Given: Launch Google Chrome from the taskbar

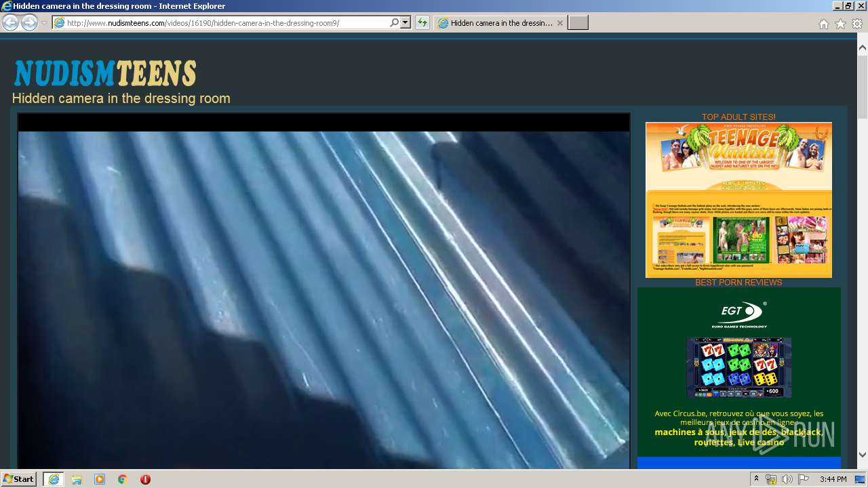Looking at the screenshot, I should pos(123,479).
